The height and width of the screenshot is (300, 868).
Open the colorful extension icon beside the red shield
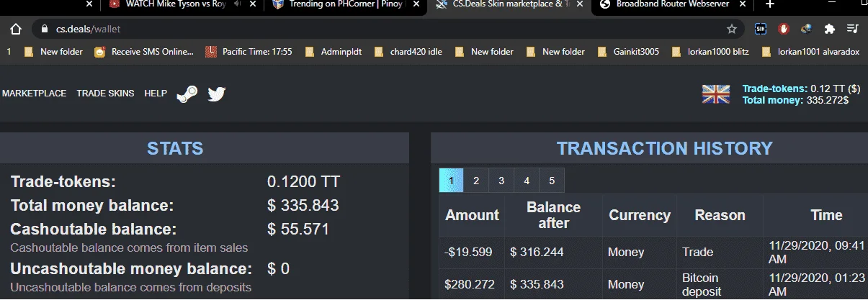coord(807,29)
